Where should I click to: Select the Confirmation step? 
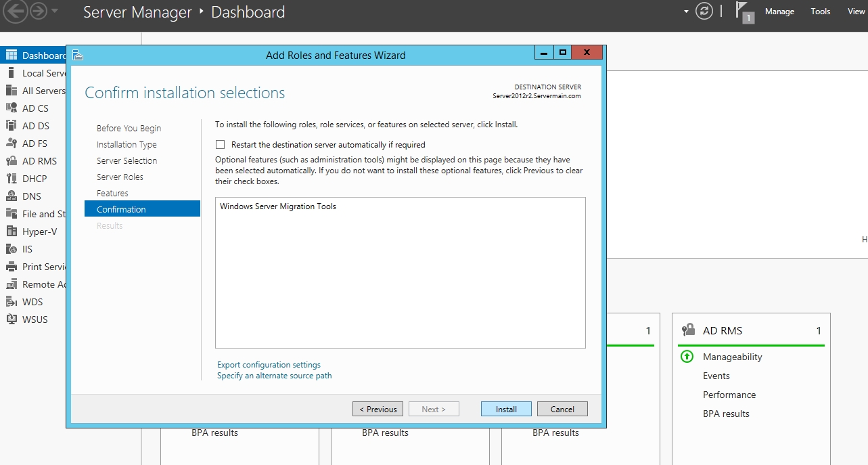(x=142, y=209)
